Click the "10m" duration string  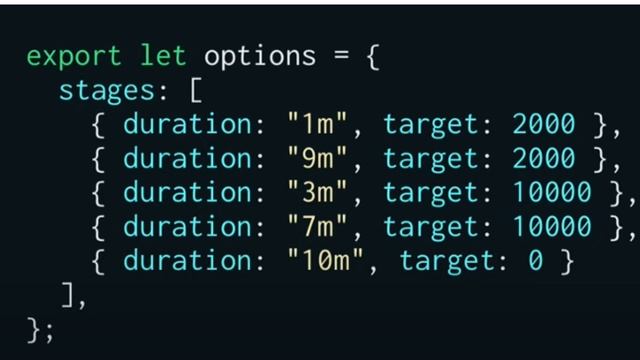pyautogui.click(x=325, y=260)
